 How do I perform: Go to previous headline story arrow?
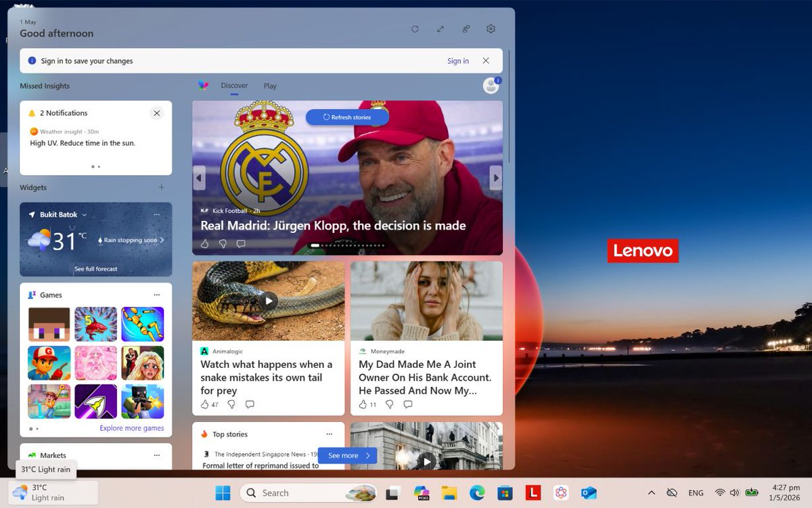200,178
